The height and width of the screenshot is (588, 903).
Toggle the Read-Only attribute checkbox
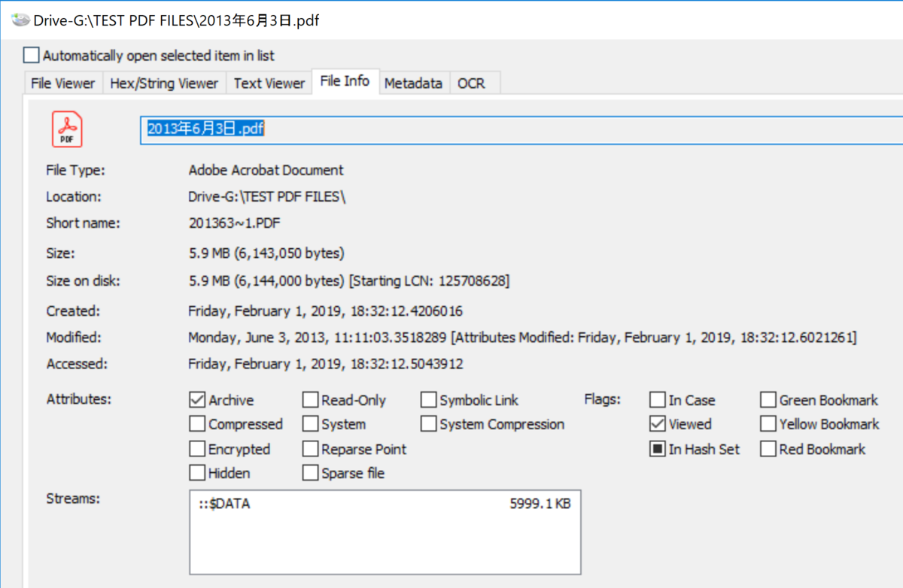point(310,400)
